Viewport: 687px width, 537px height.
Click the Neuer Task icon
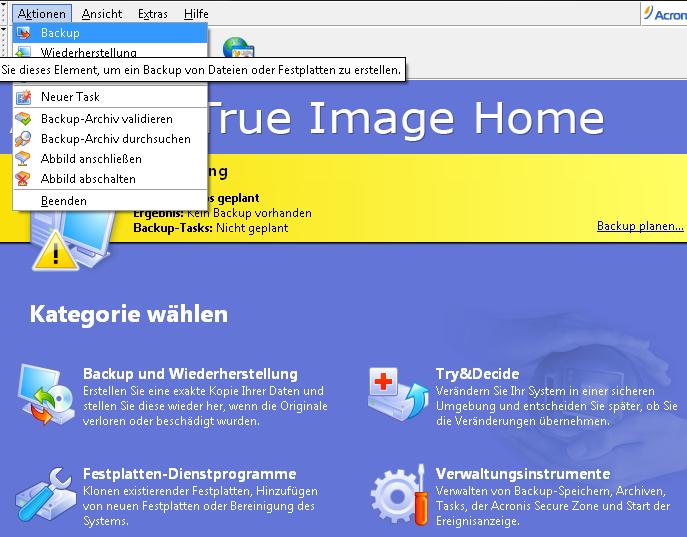[23, 97]
